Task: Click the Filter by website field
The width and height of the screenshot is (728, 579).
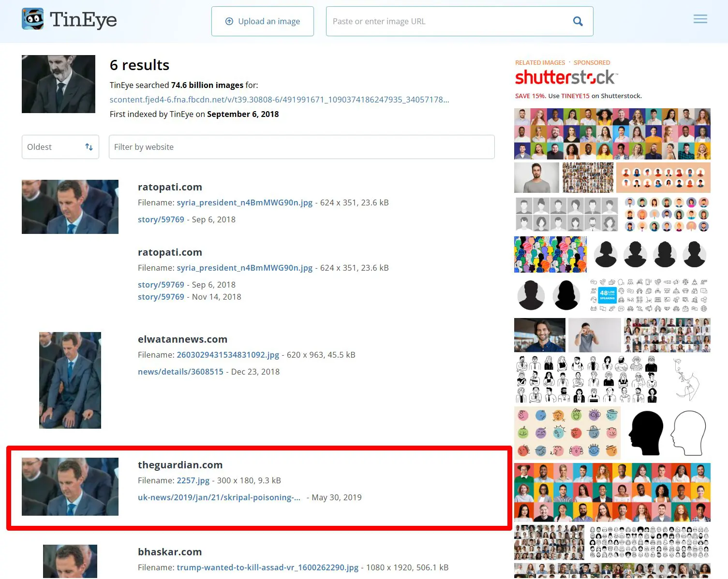Action: 302,147
